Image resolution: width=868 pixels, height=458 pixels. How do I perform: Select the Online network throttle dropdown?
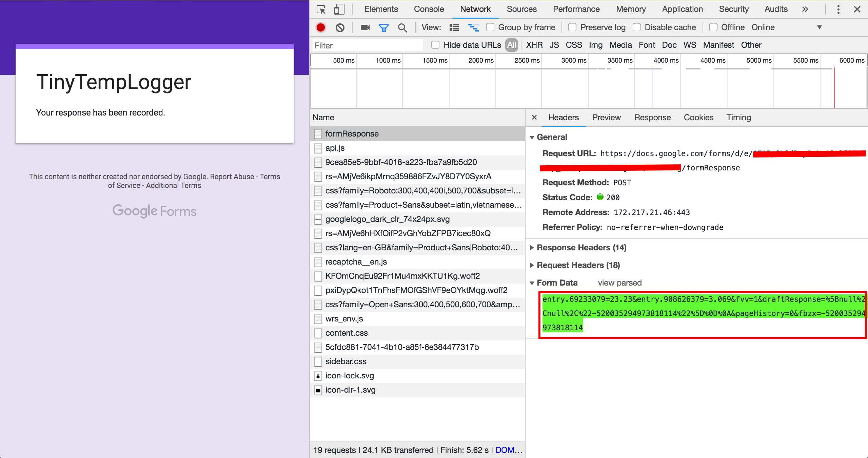[x=787, y=27]
